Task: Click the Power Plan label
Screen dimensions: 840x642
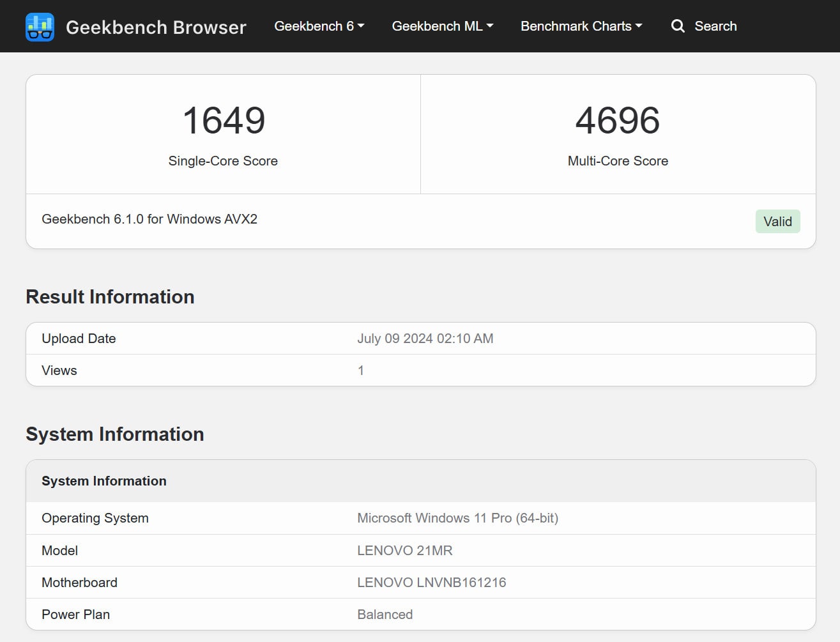Action: click(x=76, y=615)
